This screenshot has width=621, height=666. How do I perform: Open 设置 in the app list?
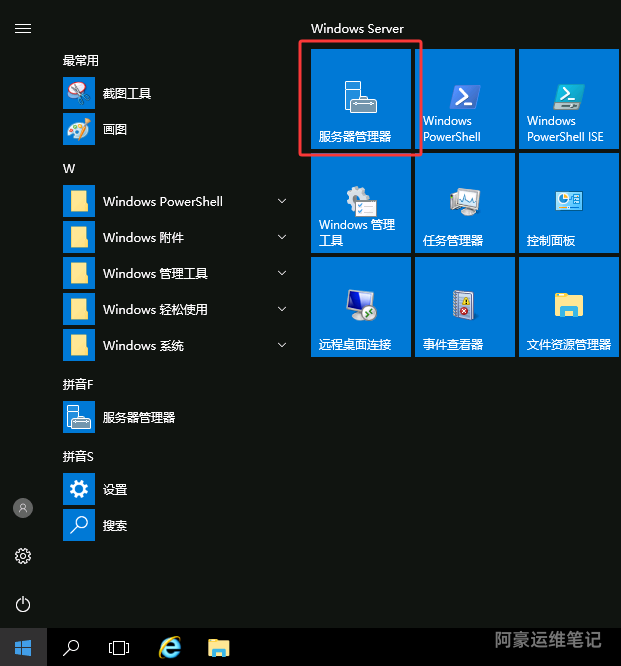(x=177, y=489)
